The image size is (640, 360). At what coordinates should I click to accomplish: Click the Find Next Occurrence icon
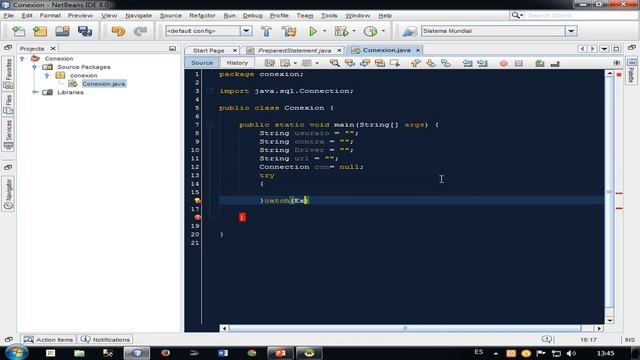pyautogui.click(x=365, y=63)
